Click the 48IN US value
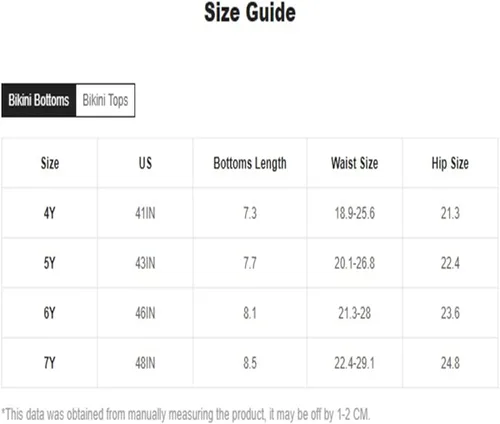This screenshot has width=500, height=424. coord(145,363)
